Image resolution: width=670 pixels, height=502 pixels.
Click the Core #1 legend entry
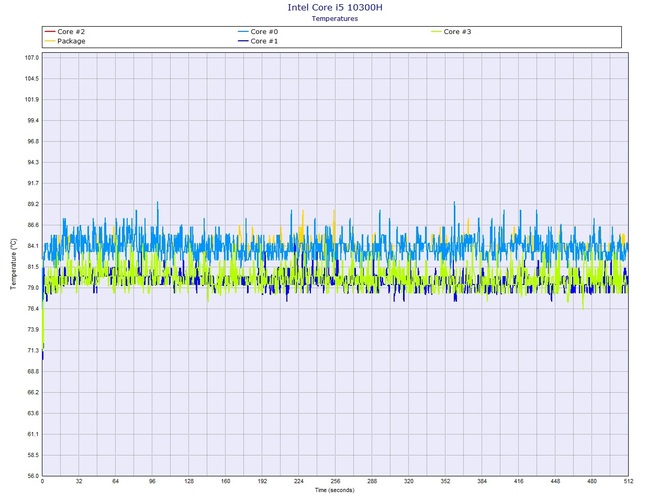click(x=258, y=41)
